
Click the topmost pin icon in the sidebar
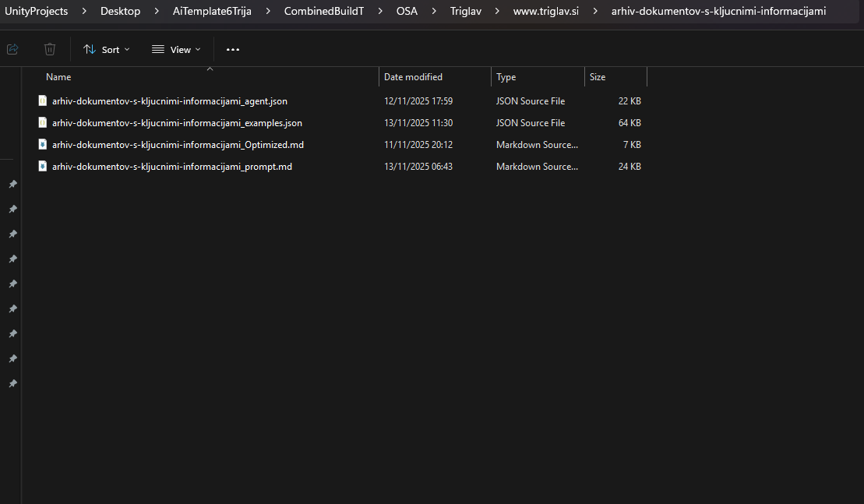[12, 184]
